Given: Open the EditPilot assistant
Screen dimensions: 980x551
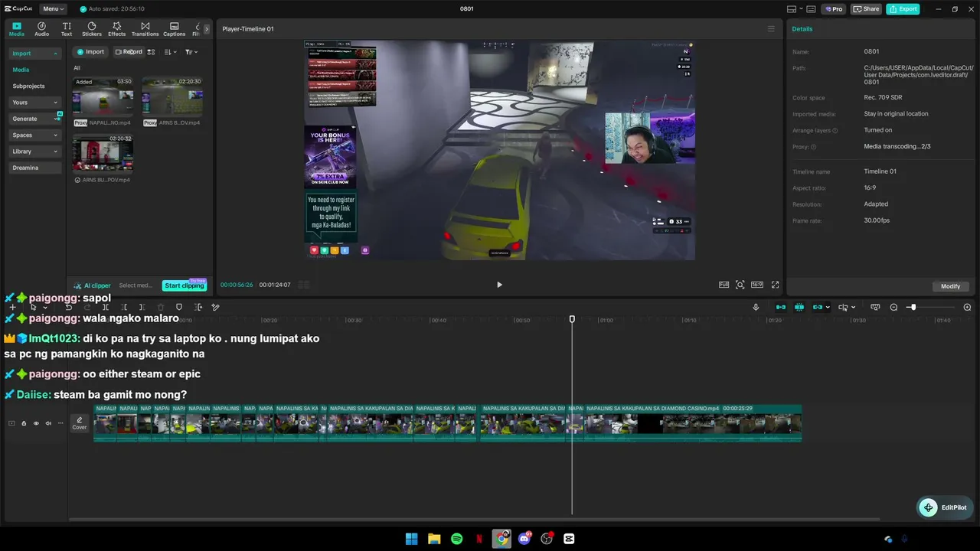Looking at the screenshot, I should [x=943, y=507].
